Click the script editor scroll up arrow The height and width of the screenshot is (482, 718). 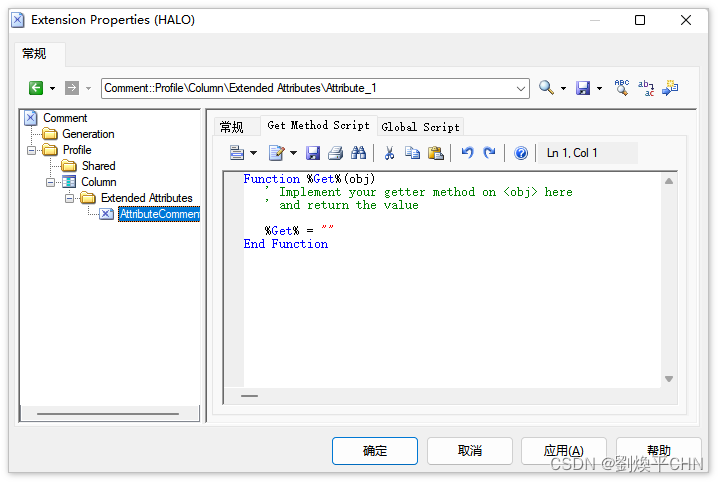669,181
